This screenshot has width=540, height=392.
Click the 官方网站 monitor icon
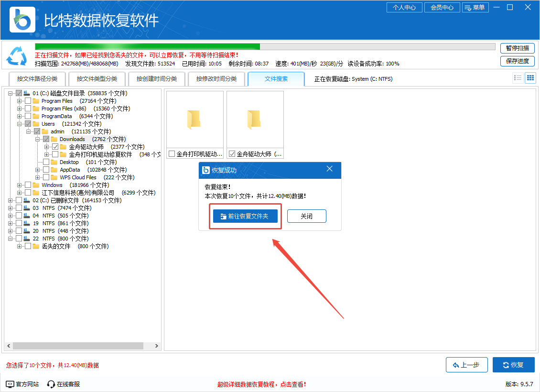pos(11,384)
